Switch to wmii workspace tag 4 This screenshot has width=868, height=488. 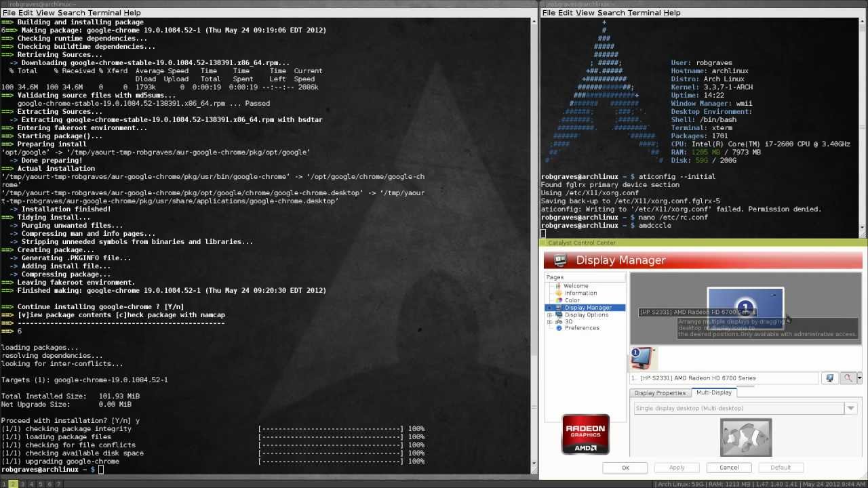click(x=31, y=484)
